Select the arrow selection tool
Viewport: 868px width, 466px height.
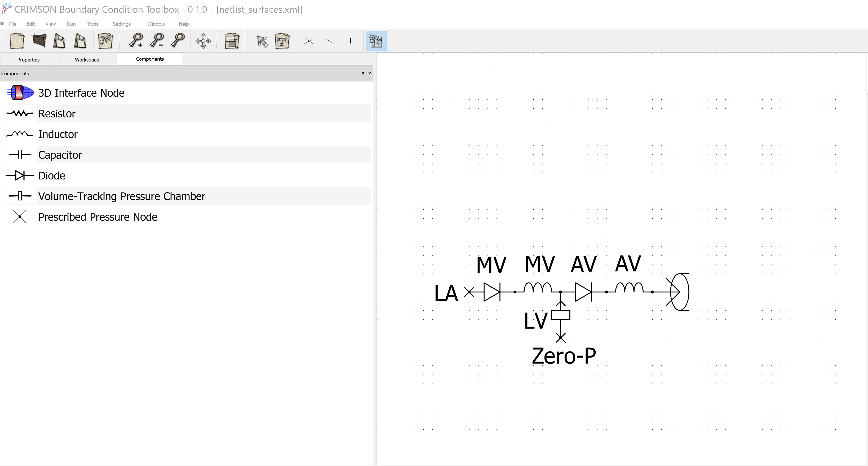263,41
